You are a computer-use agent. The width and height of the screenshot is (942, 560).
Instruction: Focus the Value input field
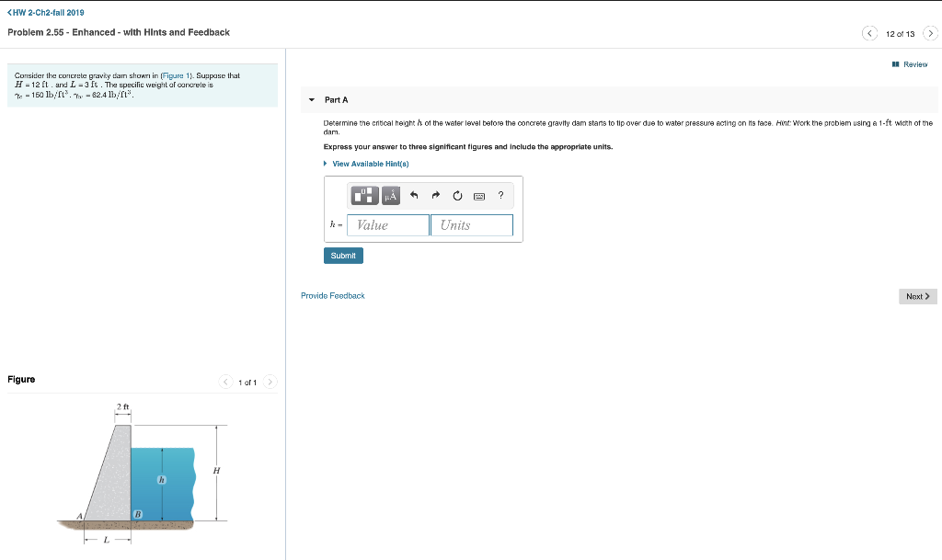tap(388, 225)
